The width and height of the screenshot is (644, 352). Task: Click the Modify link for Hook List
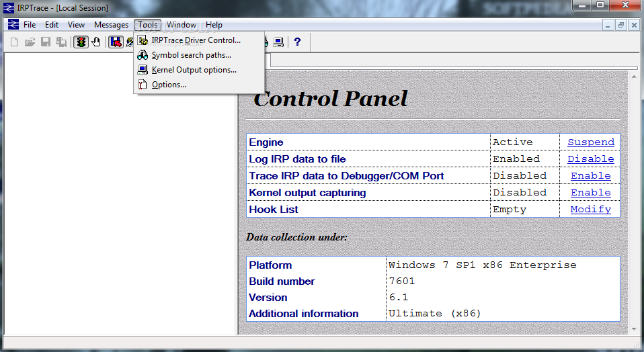click(x=591, y=209)
